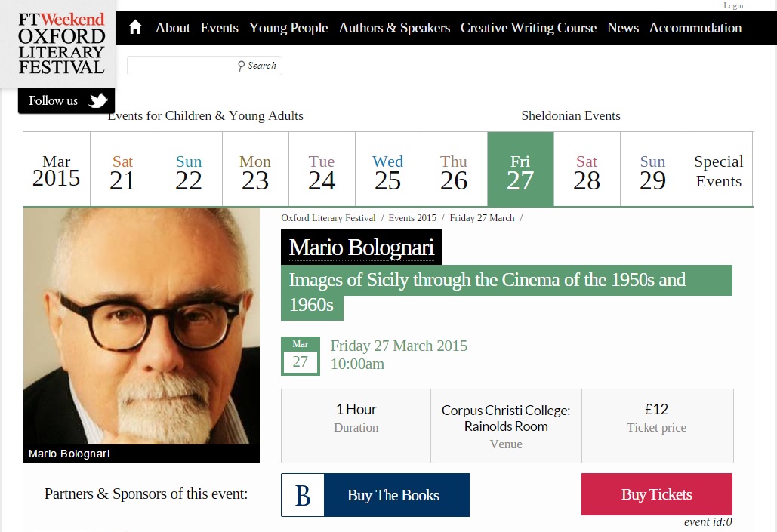The width and height of the screenshot is (777, 532).
Task: Open the Special Events tab
Action: (719, 169)
